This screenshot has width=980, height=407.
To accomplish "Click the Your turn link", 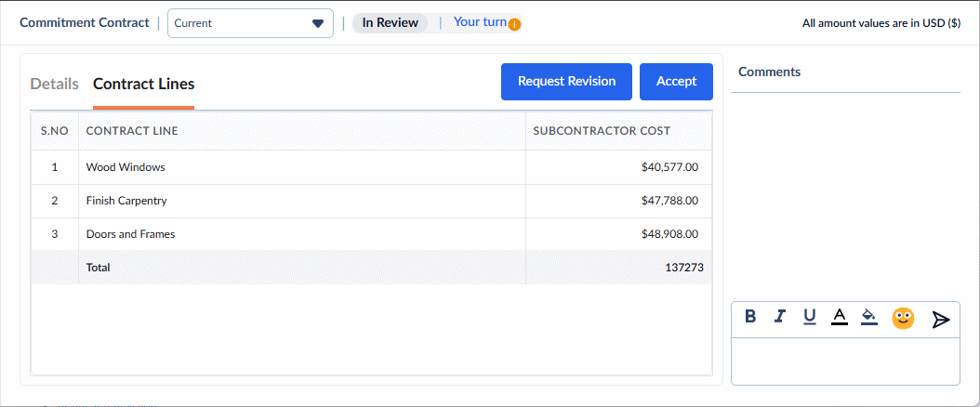I will tap(480, 22).
